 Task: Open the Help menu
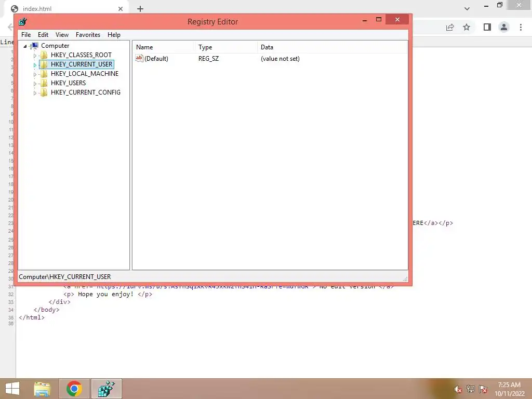[114, 35]
